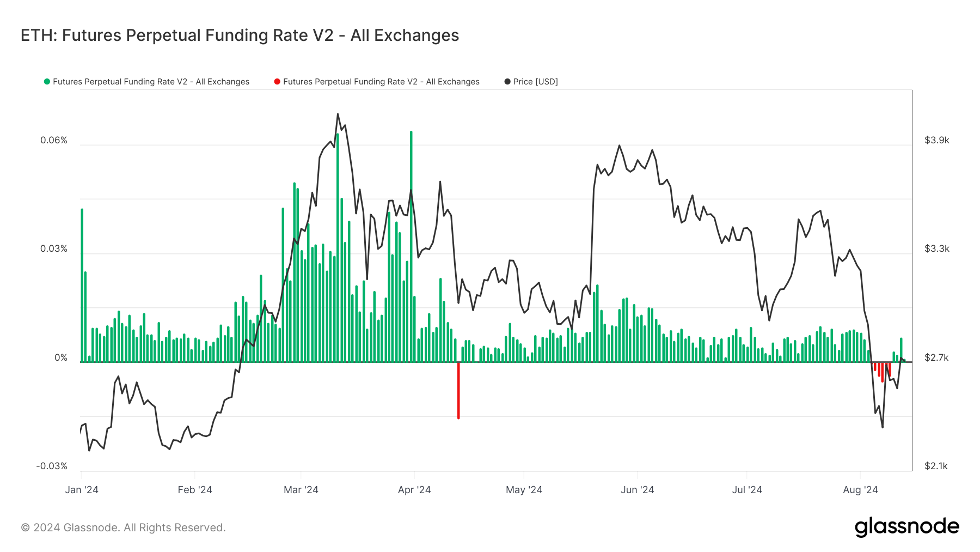Click the red legend dot for Funding Rate
980x552 pixels.
coord(277,82)
